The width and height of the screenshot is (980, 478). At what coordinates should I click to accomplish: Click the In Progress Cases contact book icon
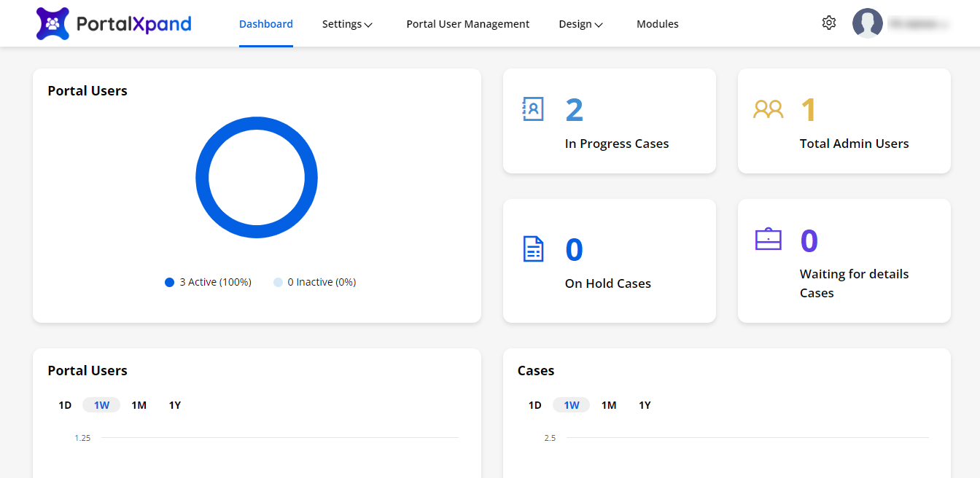tap(533, 109)
